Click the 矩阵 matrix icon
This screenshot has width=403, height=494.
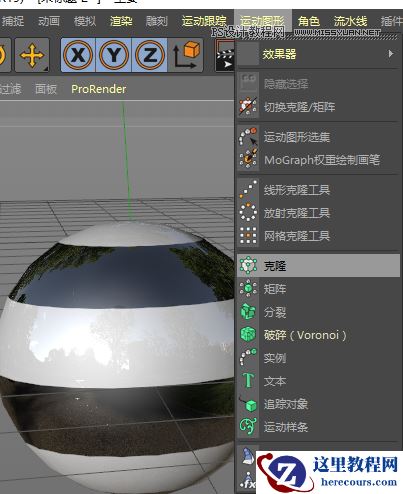click(248, 288)
